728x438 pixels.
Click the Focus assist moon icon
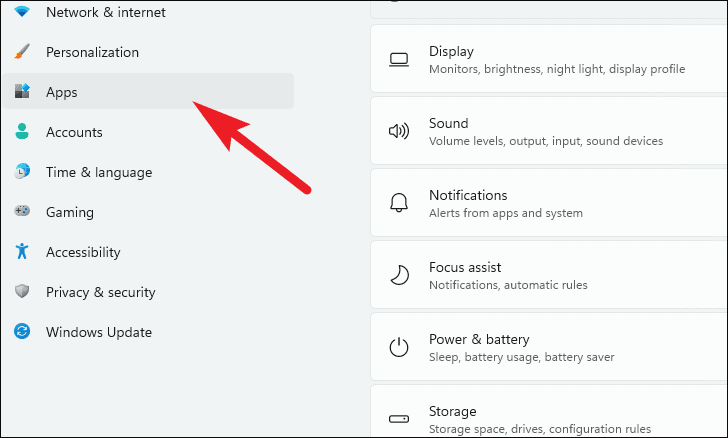[399, 275]
